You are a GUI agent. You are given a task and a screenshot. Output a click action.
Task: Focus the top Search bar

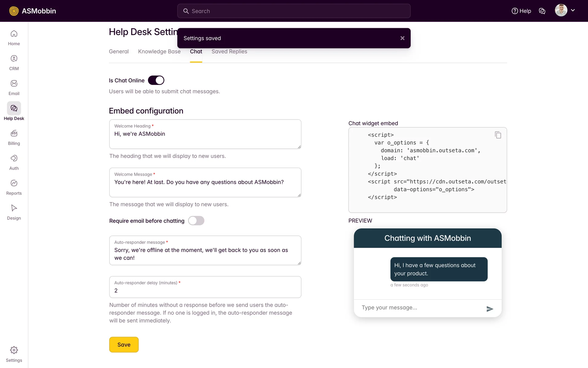pos(294,11)
